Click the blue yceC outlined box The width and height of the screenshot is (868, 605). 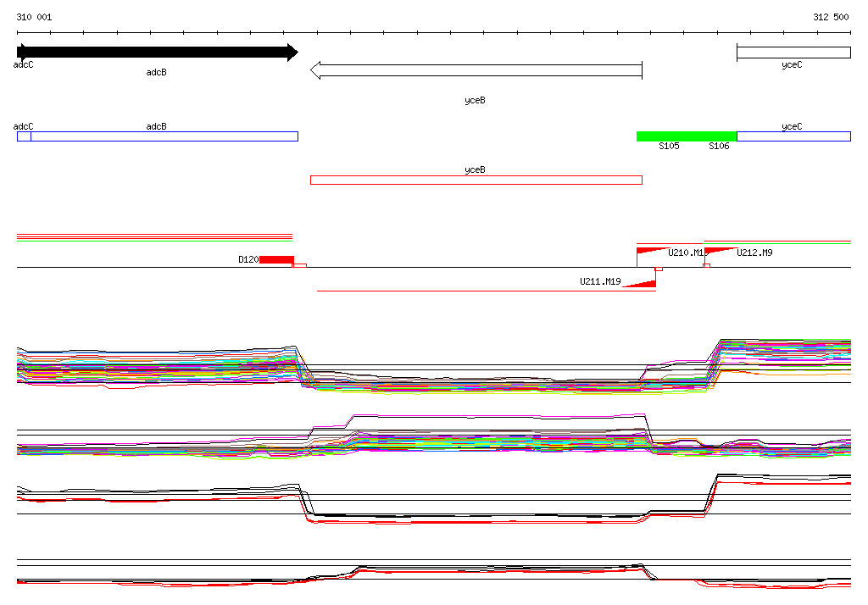coord(793,136)
